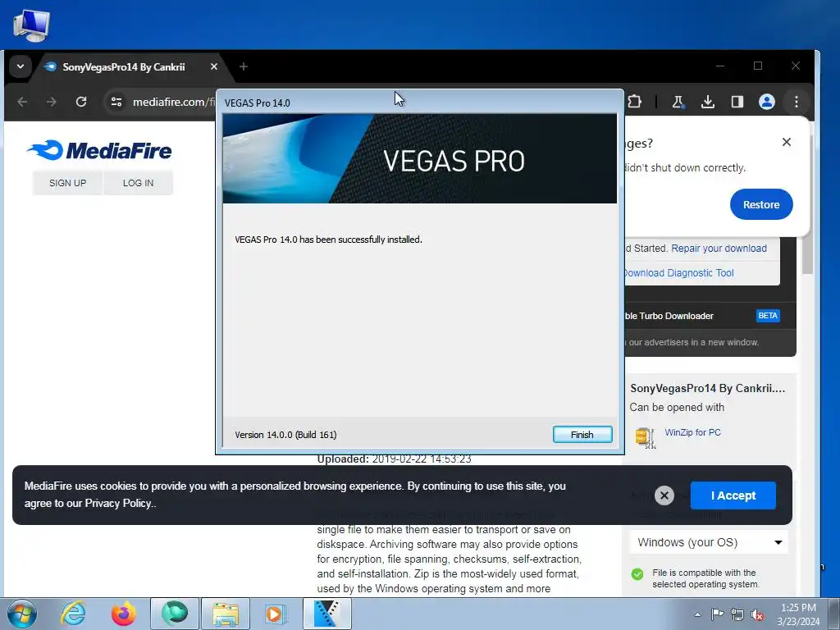Open Chrome downloads icon
840x630 pixels.
708,102
